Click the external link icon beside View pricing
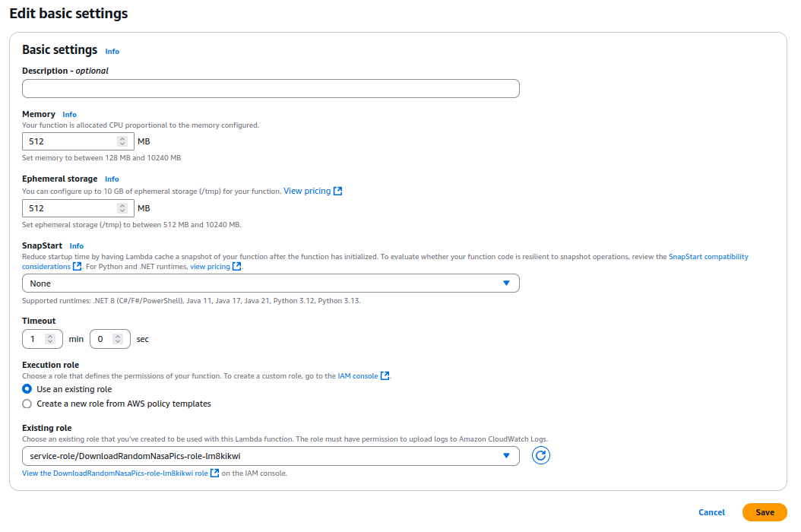Viewport: 801px width, 532px height. [x=338, y=192]
